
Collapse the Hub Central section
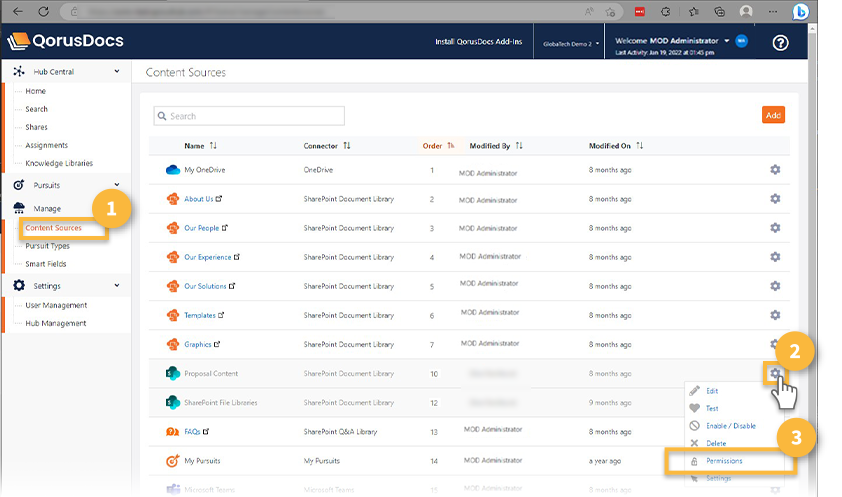click(117, 71)
